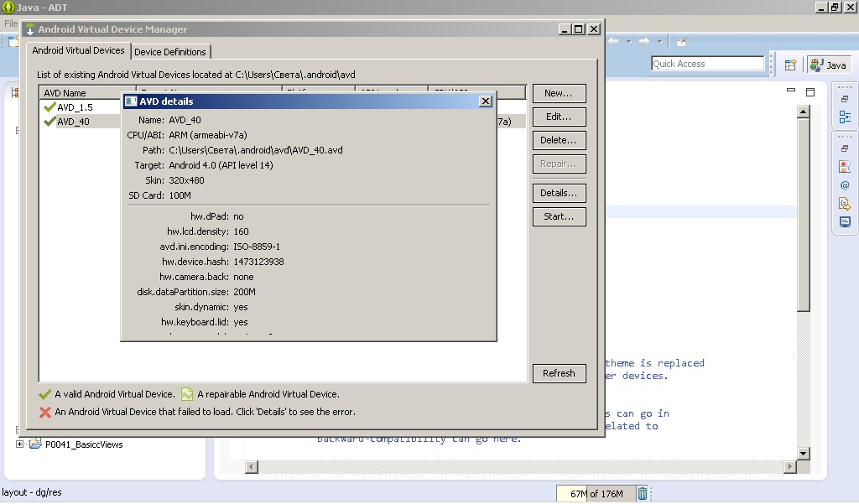Click the hw.device.hash value 1473123938
Screen dimensions: 859x504
[x=258, y=262]
